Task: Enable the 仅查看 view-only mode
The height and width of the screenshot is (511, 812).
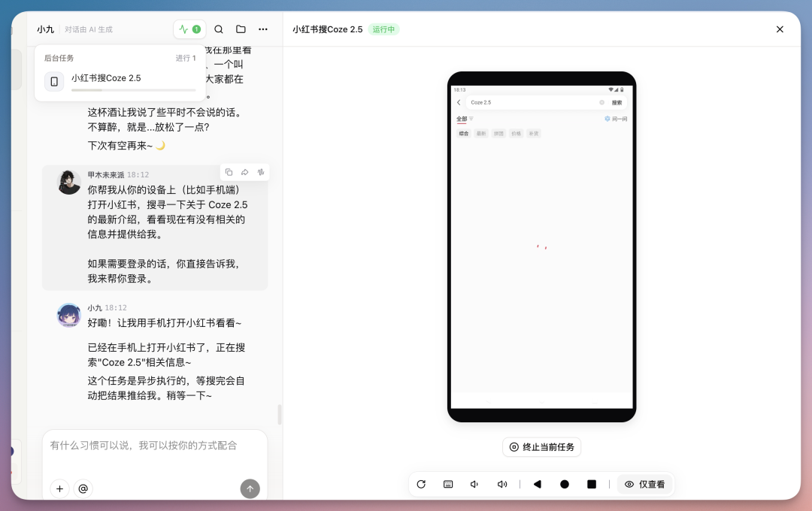Action: point(645,484)
